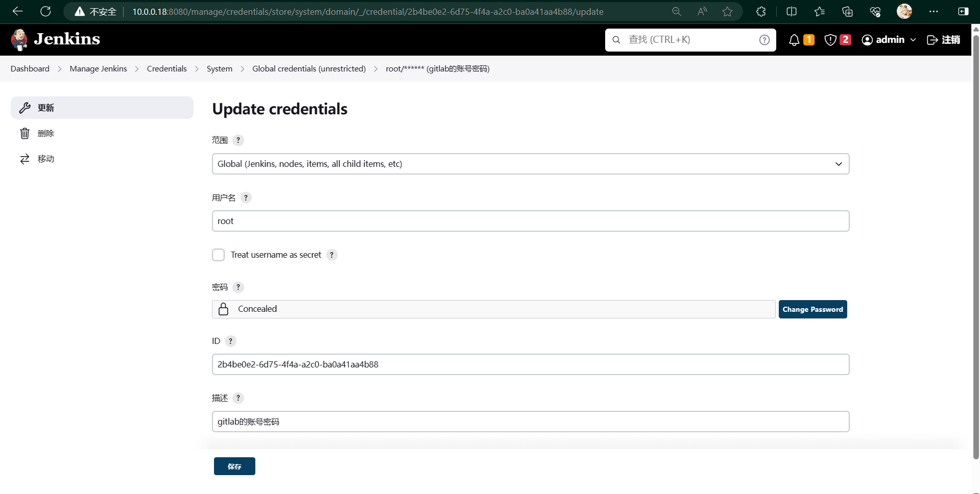Screen dimensions: 980x494
Task: Click the Change Password button
Action: pyautogui.click(x=812, y=309)
